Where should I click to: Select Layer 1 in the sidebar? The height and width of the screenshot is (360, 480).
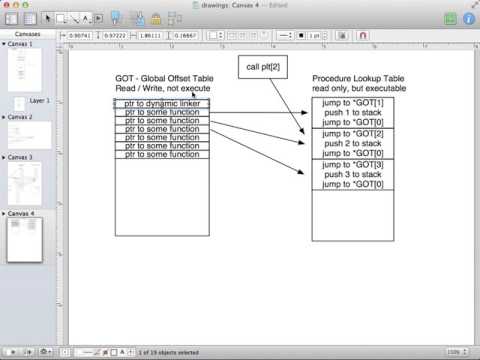[x=40, y=100]
